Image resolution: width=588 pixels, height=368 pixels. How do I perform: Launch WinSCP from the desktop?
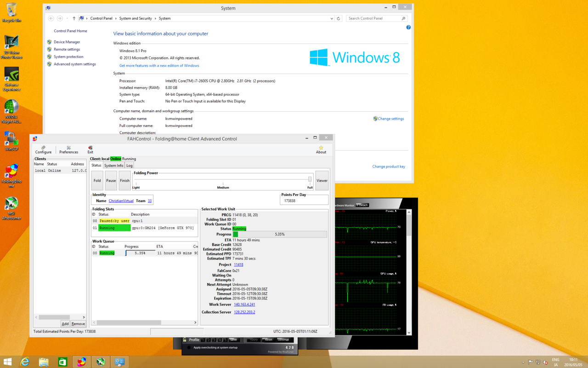11,142
